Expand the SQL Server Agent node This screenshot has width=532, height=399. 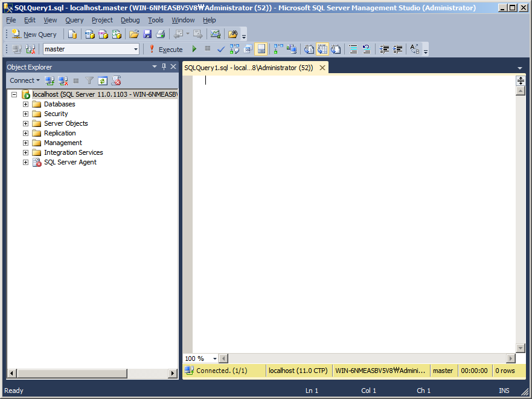coord(25,162)
